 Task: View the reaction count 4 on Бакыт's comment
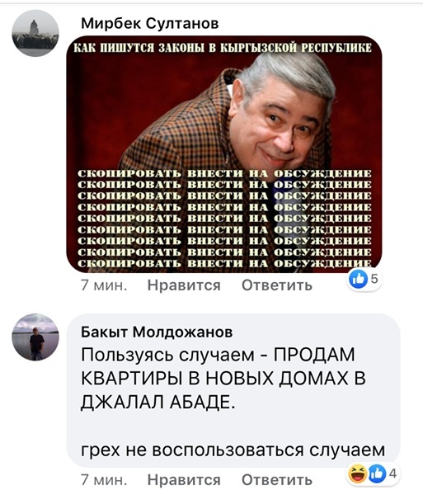coord(392,474)
